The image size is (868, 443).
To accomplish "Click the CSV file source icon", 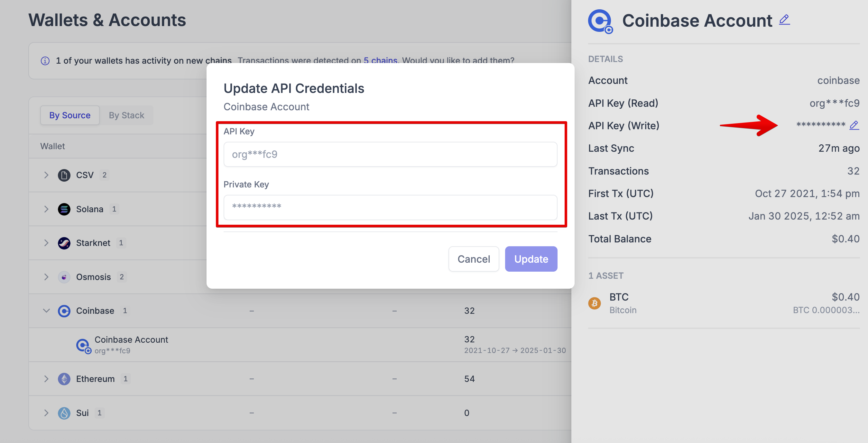I will pos(64,175).
